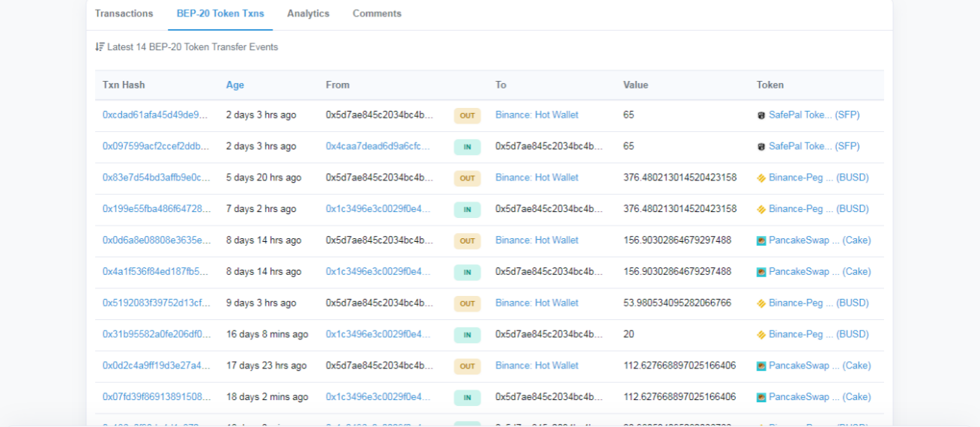Open sender address 0x4caa7dead6d9a6cfc
The width and height of the screenshot is (980, 427).
click(378, 147)
